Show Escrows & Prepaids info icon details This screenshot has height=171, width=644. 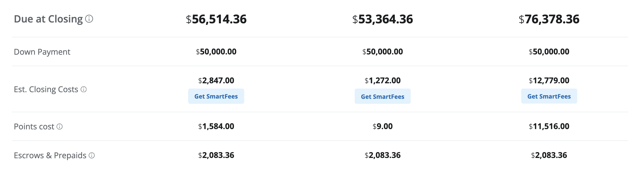point(92,155)
